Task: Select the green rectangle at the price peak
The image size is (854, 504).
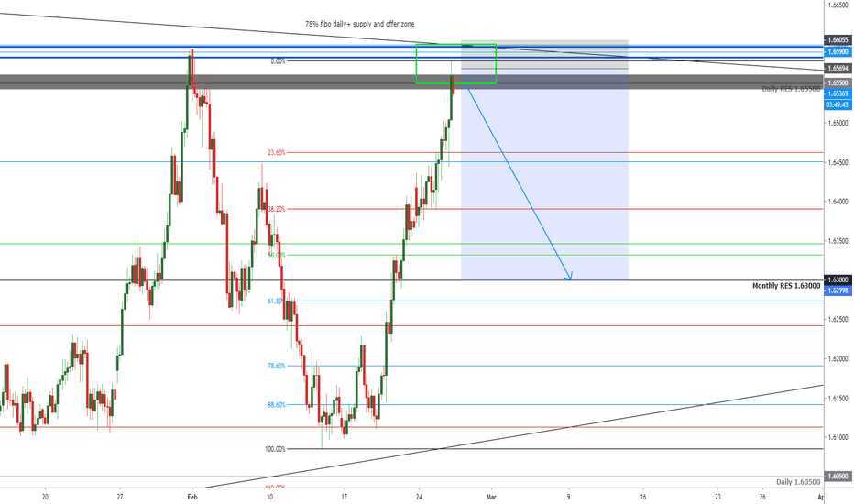Action: click(x=456, y=64)
